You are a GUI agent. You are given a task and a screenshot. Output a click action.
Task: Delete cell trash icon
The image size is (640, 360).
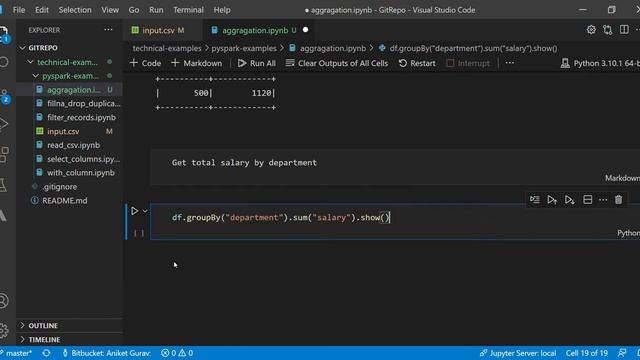pos(618,200)
